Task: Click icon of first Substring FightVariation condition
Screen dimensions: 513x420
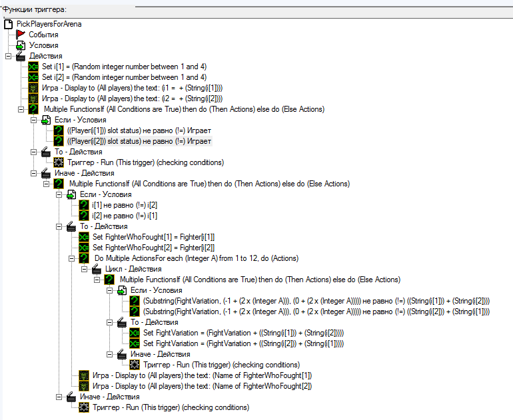Action: pos(135,301)
